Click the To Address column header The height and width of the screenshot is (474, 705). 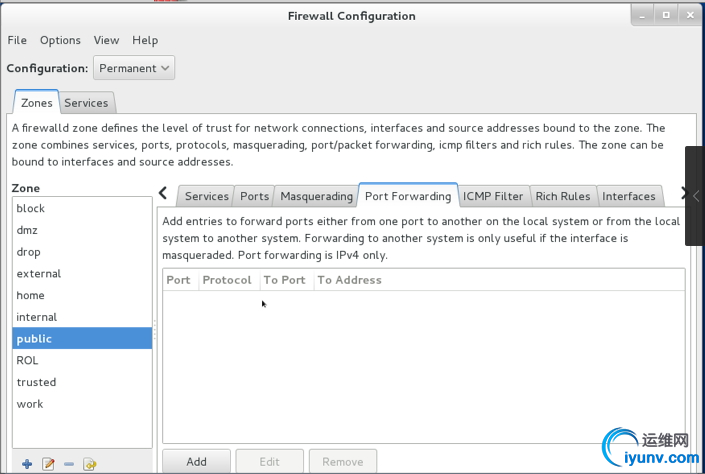coord(349,280)
